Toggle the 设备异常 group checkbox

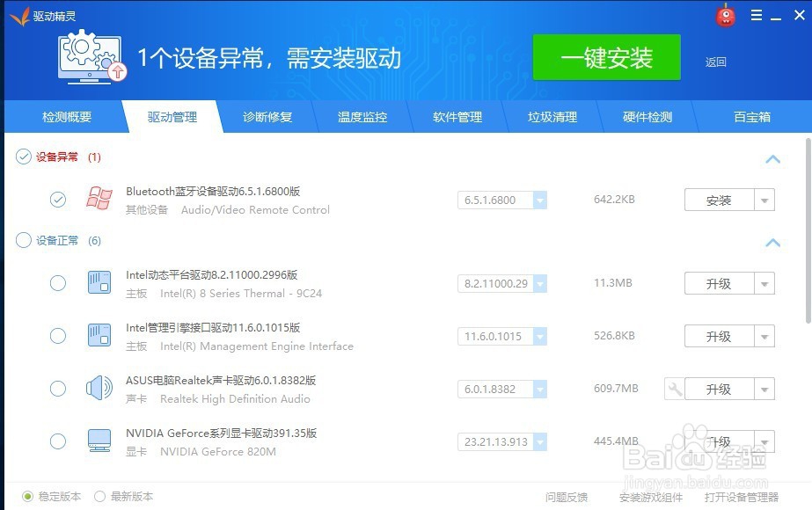(23, 157)
